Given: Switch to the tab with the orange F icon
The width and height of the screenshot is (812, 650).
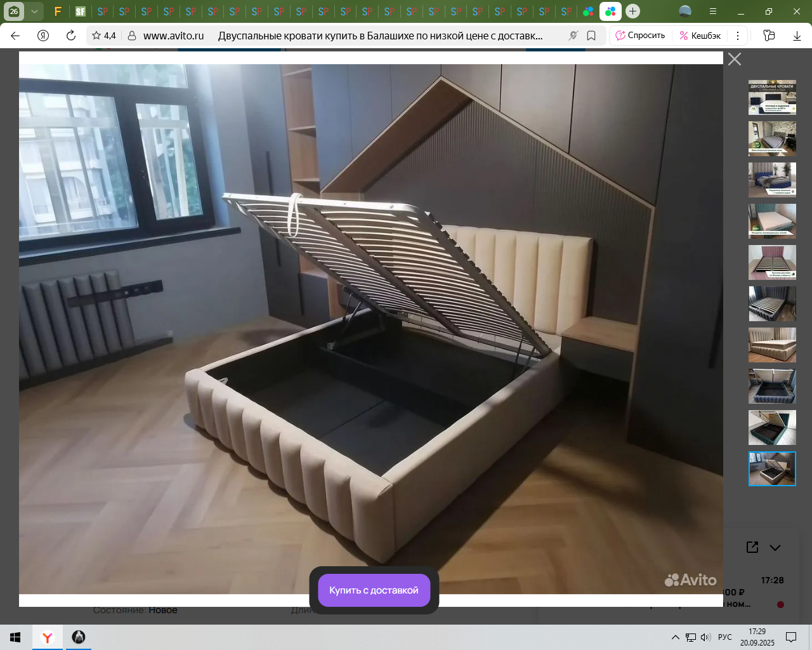Looking at the screenshot, I should (58, 11).
